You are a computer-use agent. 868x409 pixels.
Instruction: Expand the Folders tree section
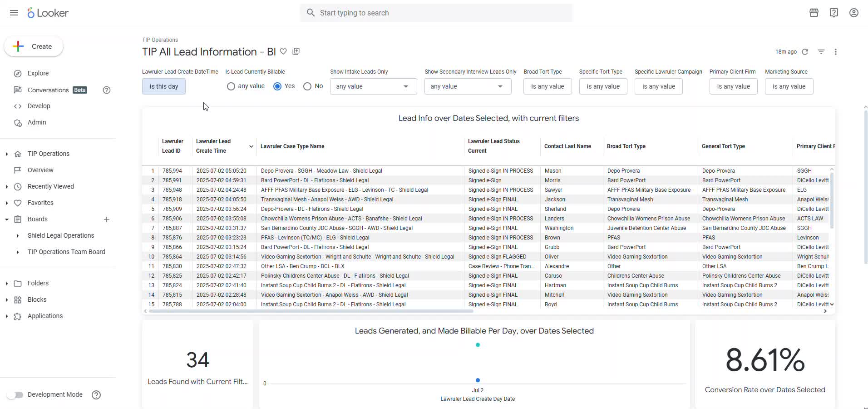pyautogui.click(x=6, y=284)
